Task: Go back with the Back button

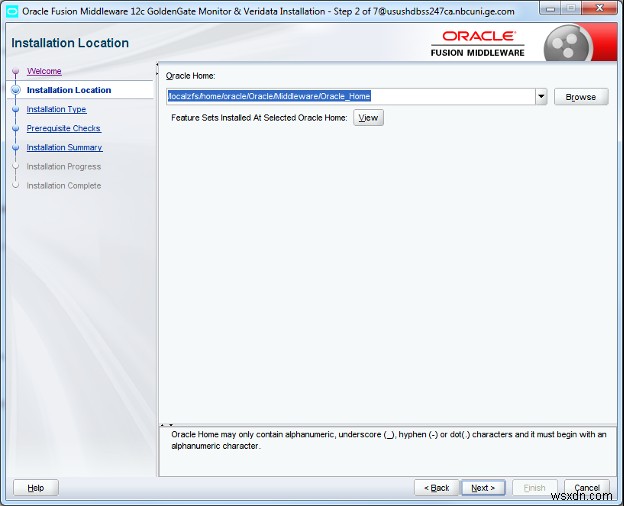Action: coord(437,488)
